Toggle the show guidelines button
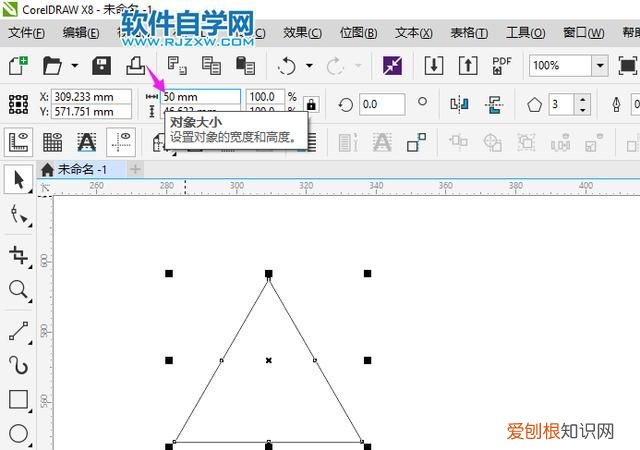This screenshot has height=450, width=640. (x=121, y=142)
